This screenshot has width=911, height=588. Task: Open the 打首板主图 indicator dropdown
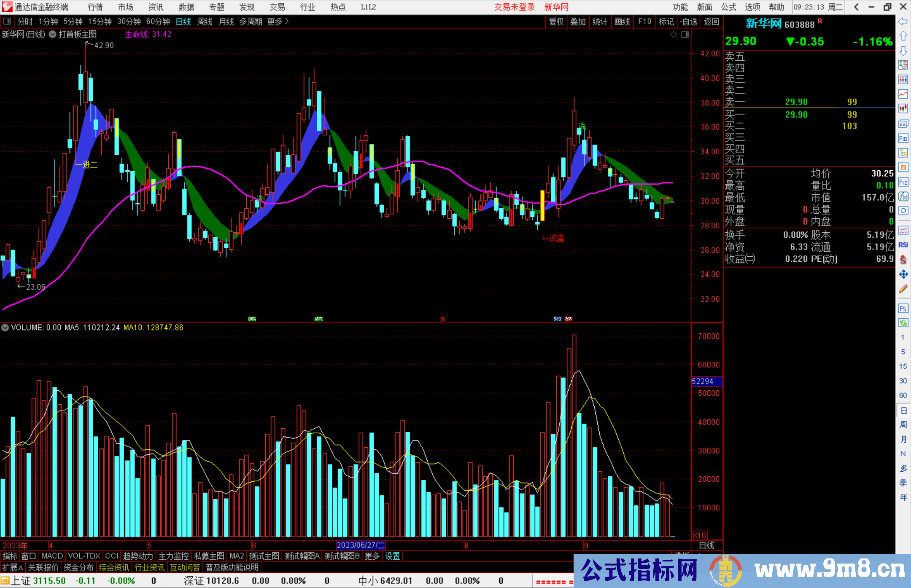53,35
